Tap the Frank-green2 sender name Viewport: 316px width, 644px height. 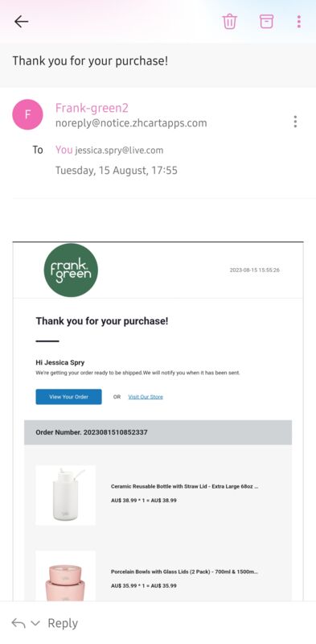point(92,108)
